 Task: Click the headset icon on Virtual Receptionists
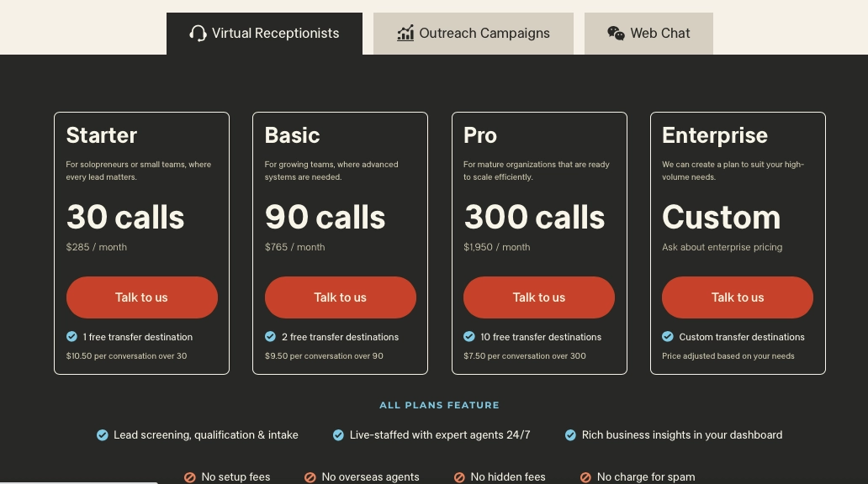(x=198, y=33)
